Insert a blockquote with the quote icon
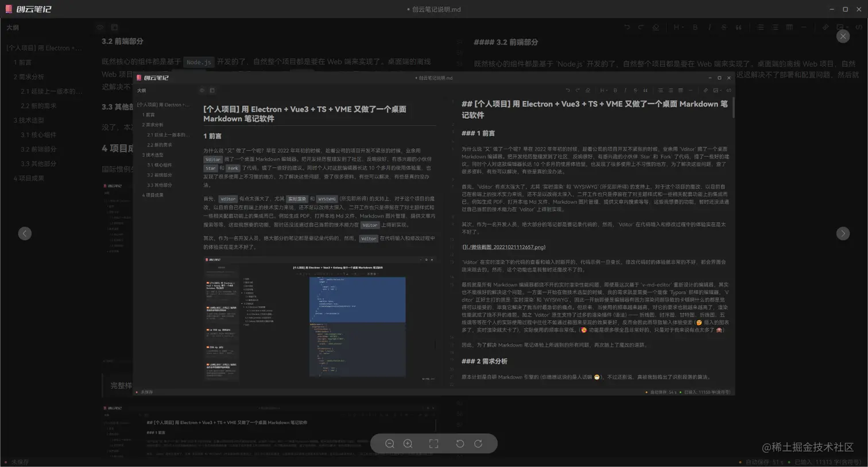 point(738,27)
